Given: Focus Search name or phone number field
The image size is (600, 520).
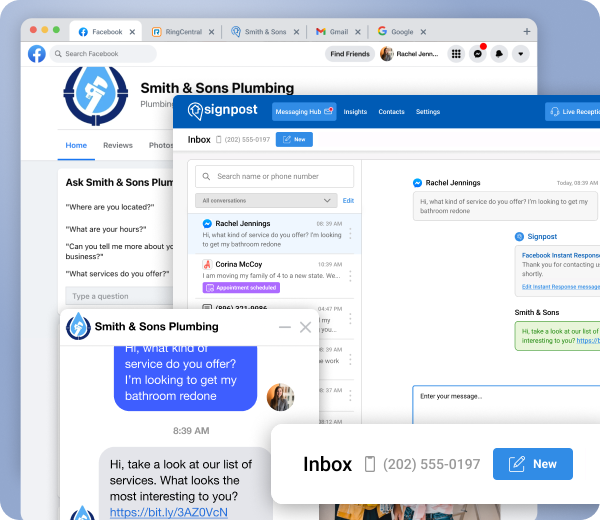Looking at the screenshot, I should click(x=274, y=176).
